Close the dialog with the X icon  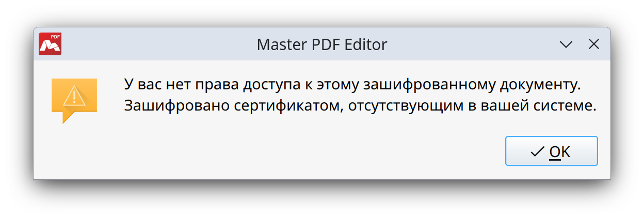click(594, 44)
